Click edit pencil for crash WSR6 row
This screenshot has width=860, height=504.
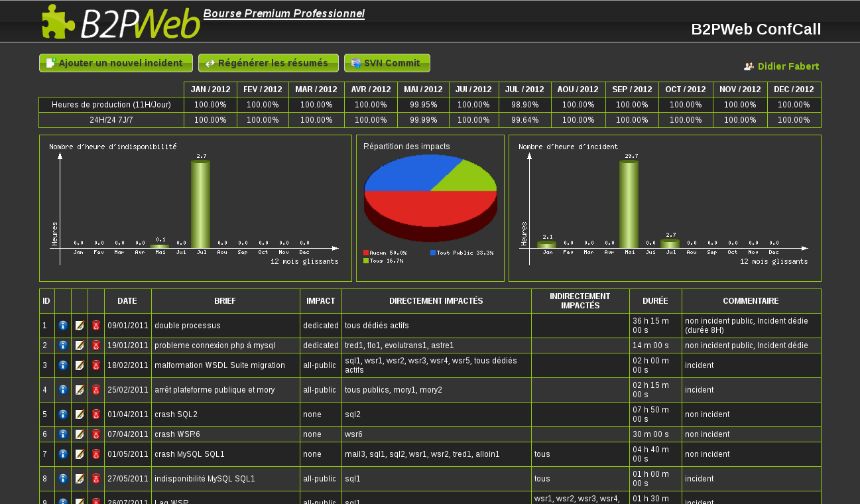tap(80, 434)
